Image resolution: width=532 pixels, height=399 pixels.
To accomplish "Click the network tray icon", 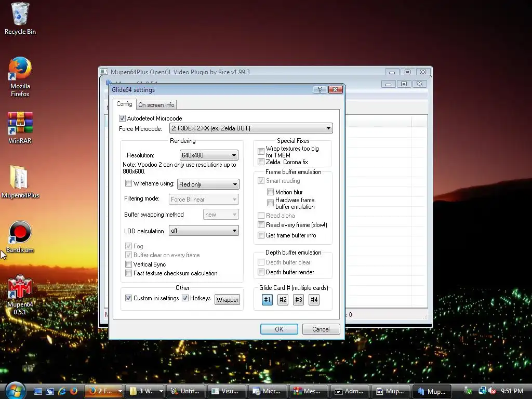I will pyautogui.click(x=482, y=391).
